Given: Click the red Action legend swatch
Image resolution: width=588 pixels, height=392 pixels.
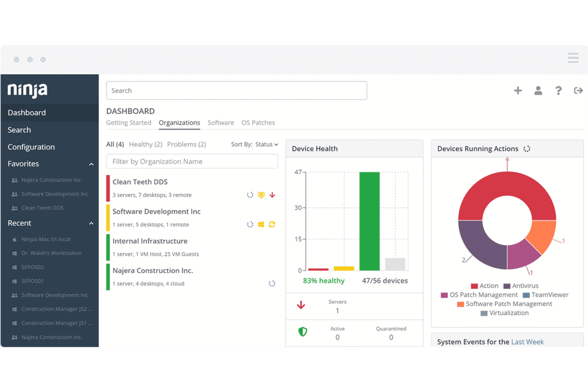Looking at the screenshot, I should [x=474, y=286].
